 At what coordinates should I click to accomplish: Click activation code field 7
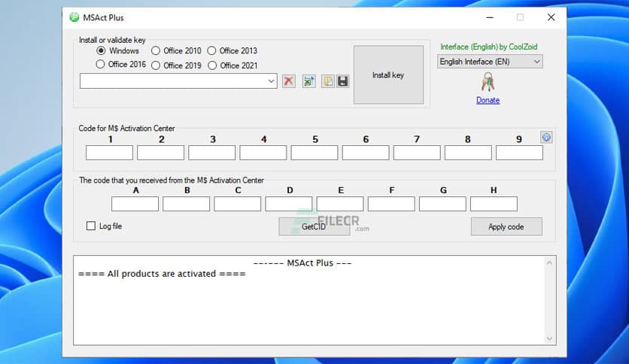(417, 153)
